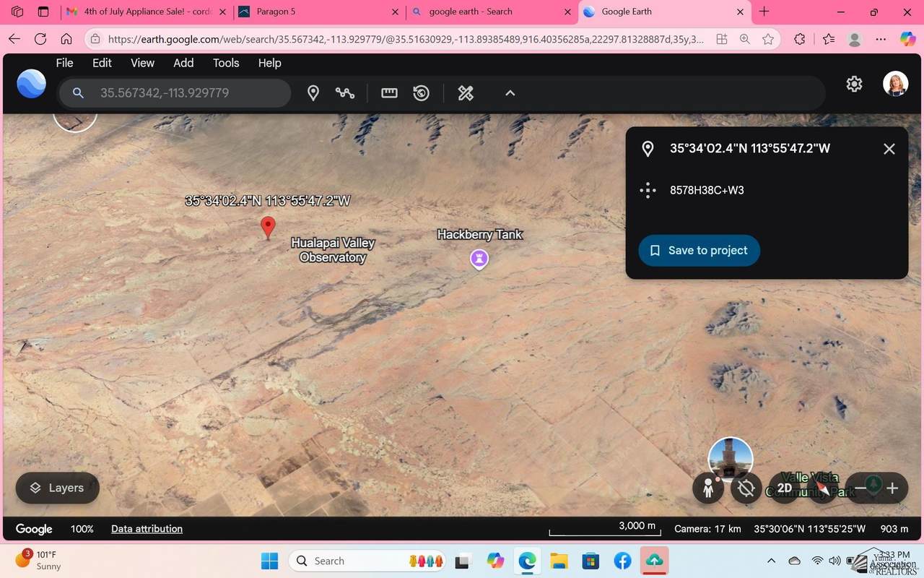Add this page to favorites star

768,40
